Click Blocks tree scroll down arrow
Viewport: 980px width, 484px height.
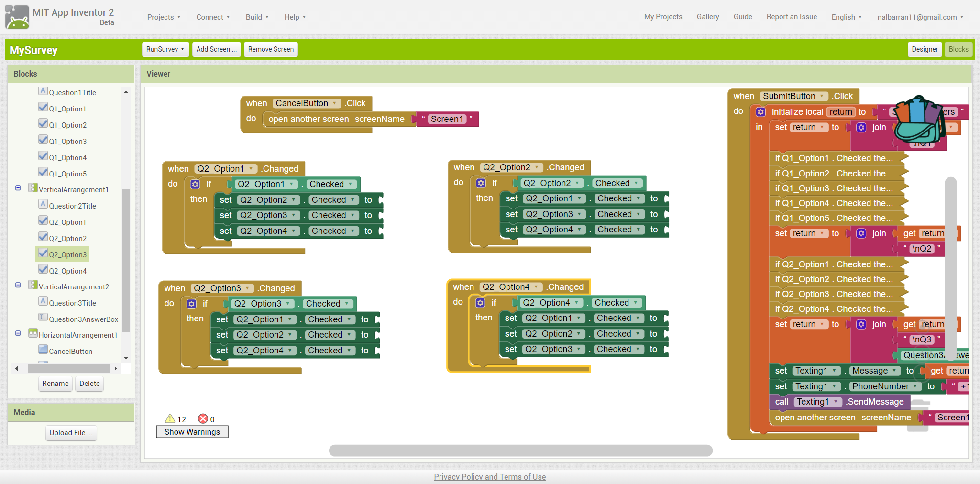[x=126, y=358]
